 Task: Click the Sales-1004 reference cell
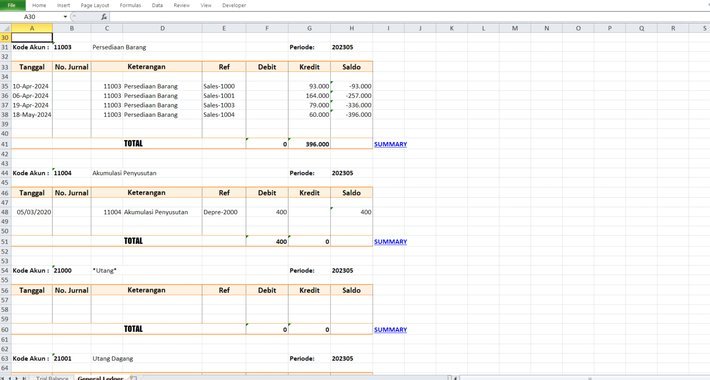pyautogui.click(x=224, y=115)
